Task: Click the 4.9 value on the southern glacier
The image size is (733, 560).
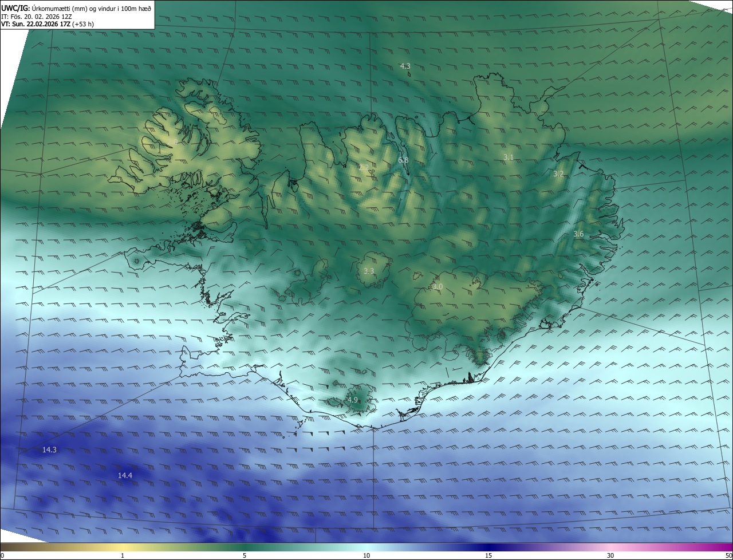Action: (352, 400)
